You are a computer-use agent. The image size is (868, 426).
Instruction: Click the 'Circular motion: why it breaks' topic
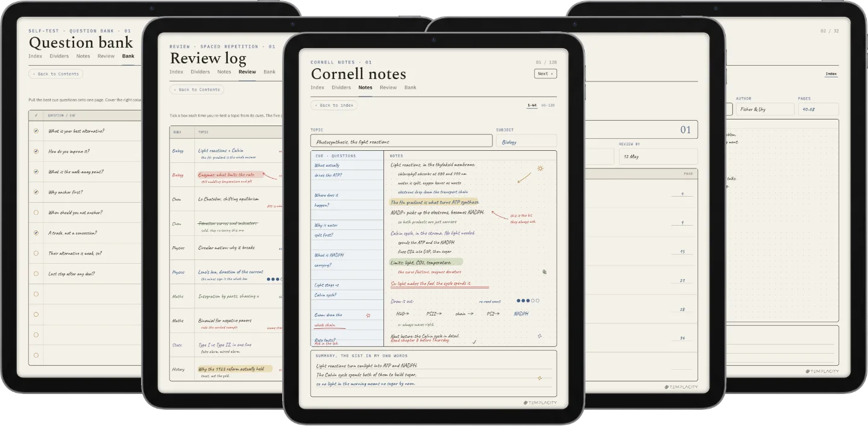point(227,247)
